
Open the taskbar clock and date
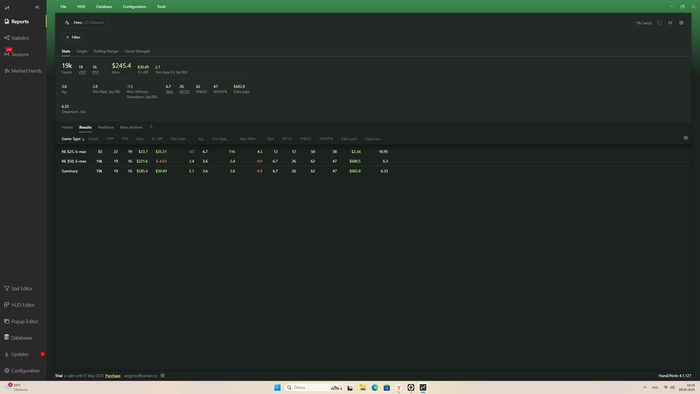pyautogui.click(x=687, y=387)
